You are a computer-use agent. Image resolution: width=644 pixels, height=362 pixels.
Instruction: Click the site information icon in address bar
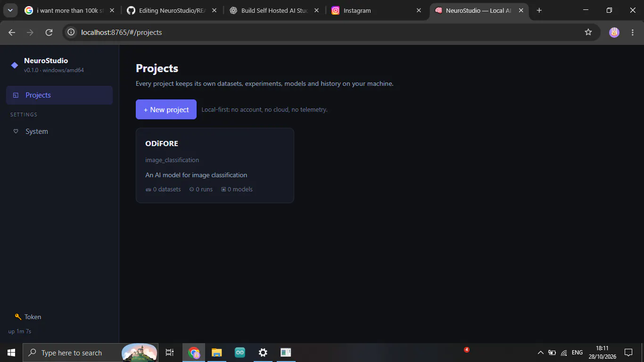[71, 32]
